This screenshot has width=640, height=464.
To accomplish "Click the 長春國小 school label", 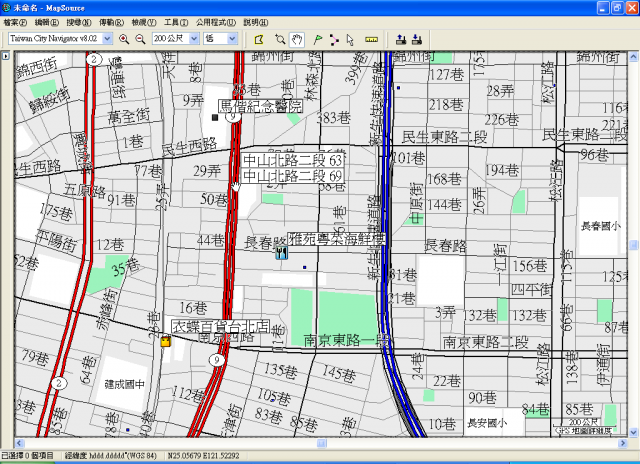I will coord(601,226).
